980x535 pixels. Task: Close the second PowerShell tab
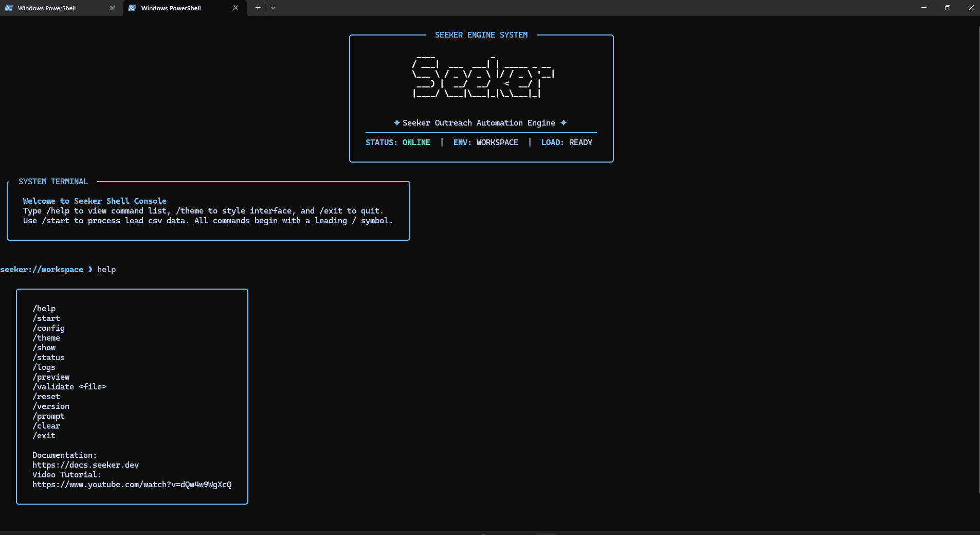pos(235,8)
